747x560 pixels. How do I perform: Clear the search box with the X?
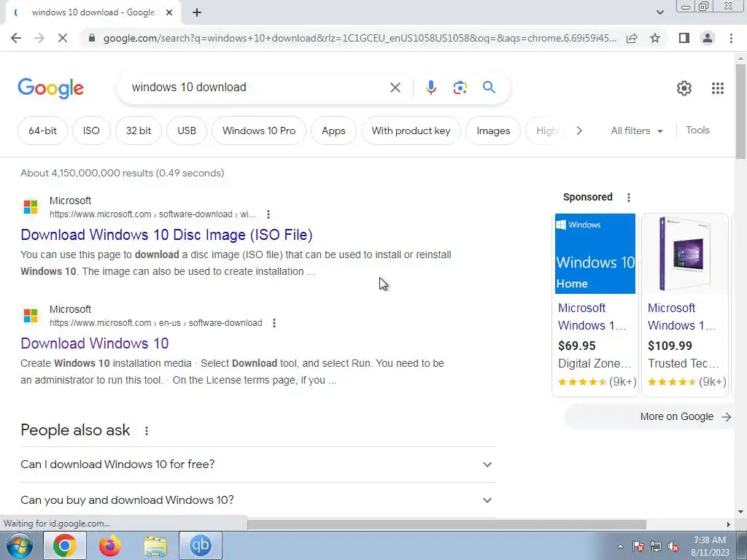pyautogui.click(x=395, y=87)
